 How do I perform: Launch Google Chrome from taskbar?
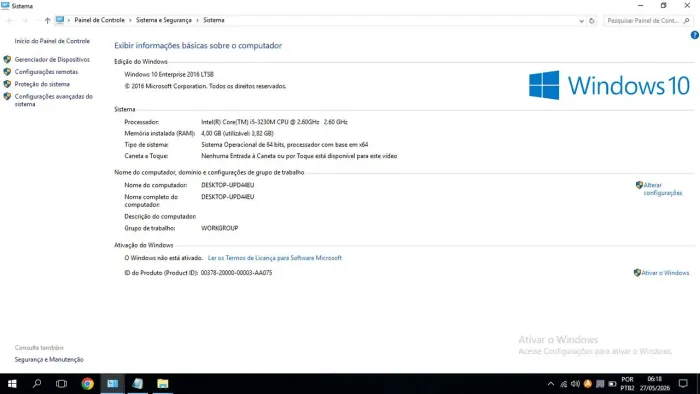[88, 383]
